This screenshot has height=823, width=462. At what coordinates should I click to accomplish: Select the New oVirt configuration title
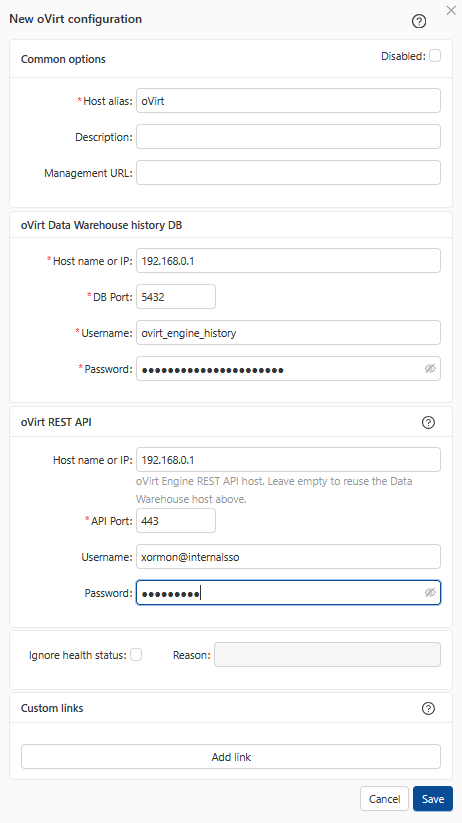[76, 19]
